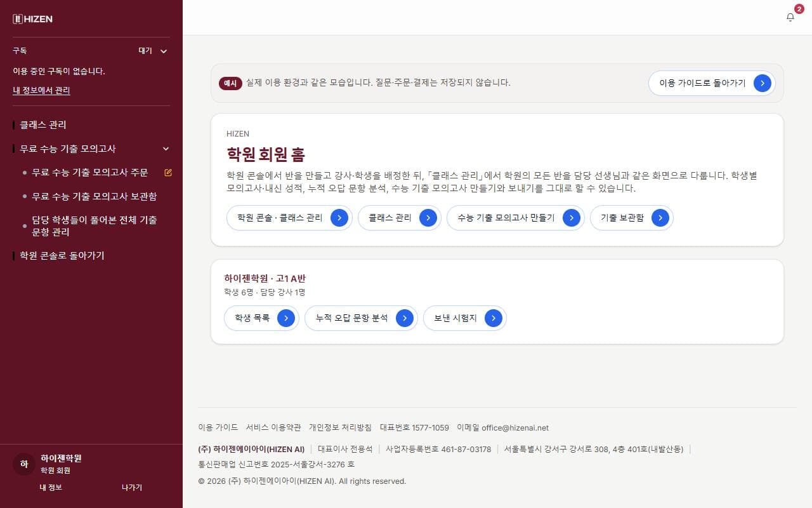Open the notification bell icon
The height and width of the screenshot is (508, 812).
click(x=790, y=17)
